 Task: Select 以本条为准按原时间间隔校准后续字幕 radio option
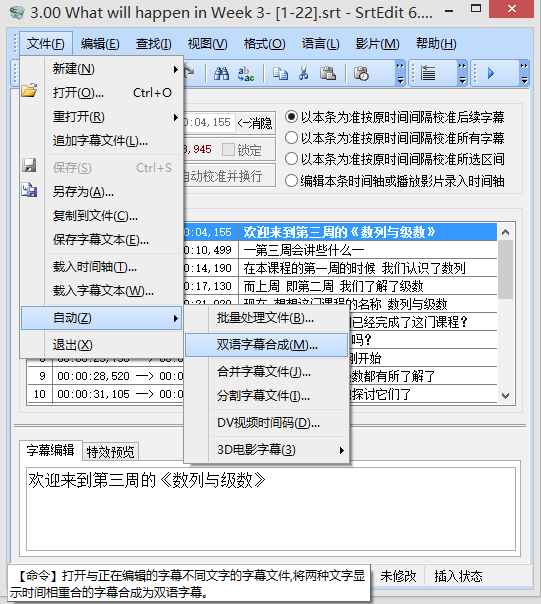tap(395, 117)
